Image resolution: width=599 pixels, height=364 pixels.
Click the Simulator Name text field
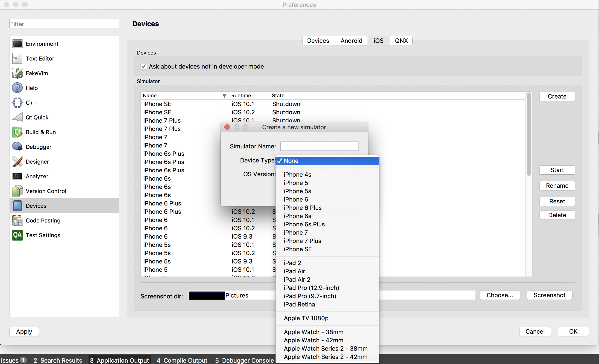(x=319, y=146)
